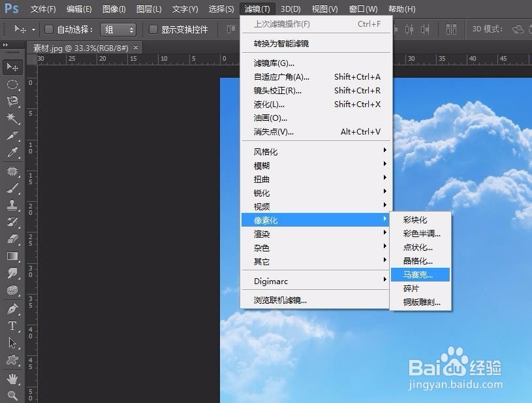Select the Brush tool
The height and width of the screenshot is (403, 532).
(12, 188)
